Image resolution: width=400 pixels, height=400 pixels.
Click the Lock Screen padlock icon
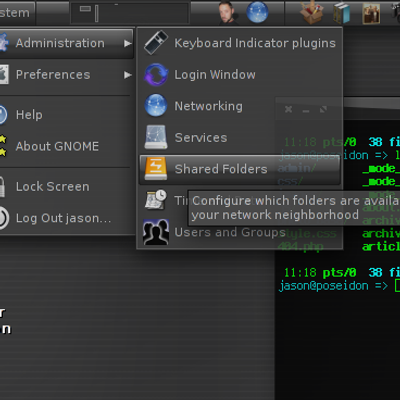tap(2, 187)
